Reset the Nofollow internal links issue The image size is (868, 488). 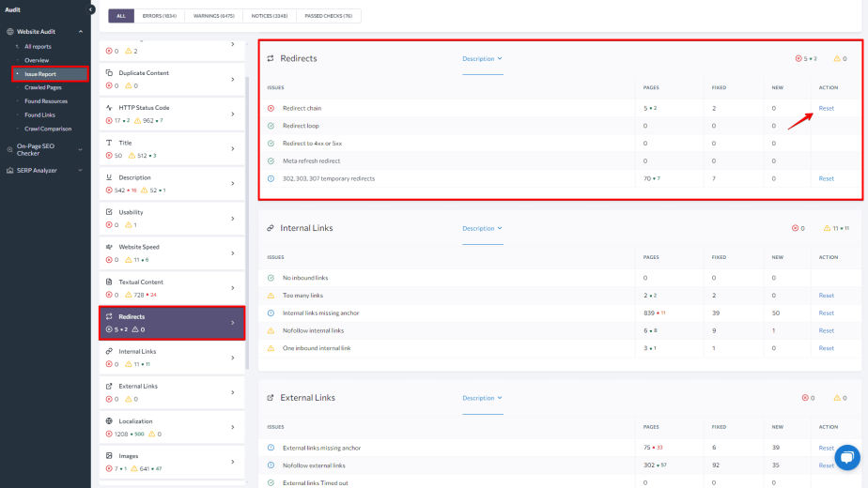point(826,331)
